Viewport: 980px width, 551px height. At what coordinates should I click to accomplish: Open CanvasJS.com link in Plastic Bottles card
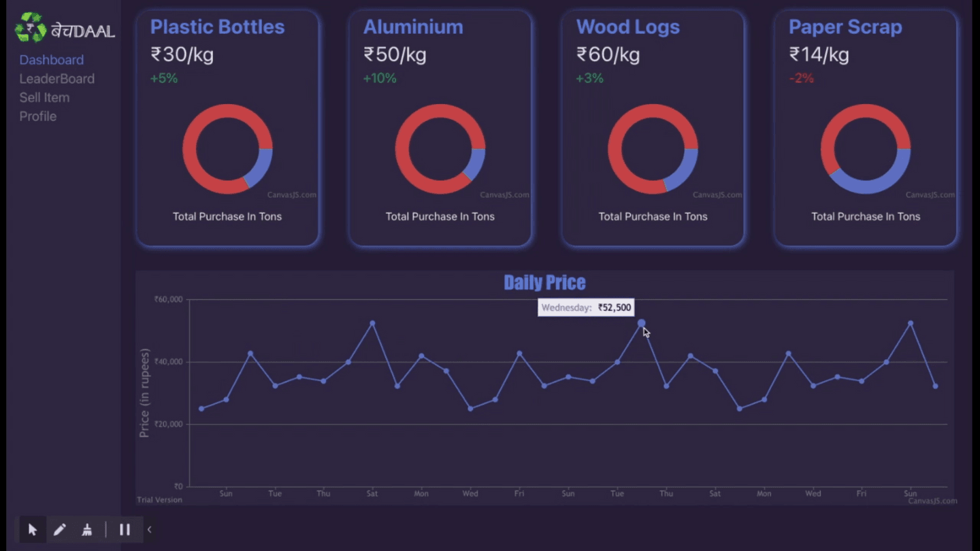[x=292, y=195]
